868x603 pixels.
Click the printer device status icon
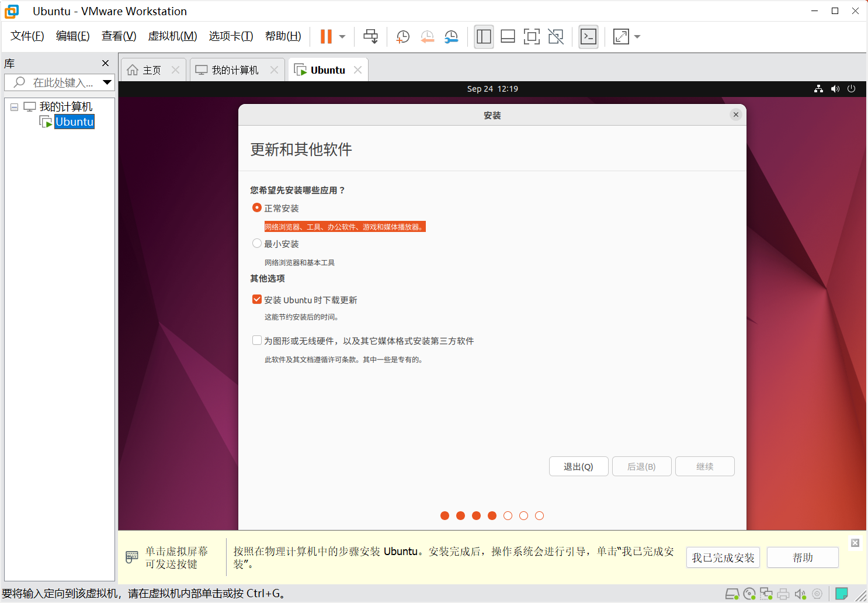(783, 594)
